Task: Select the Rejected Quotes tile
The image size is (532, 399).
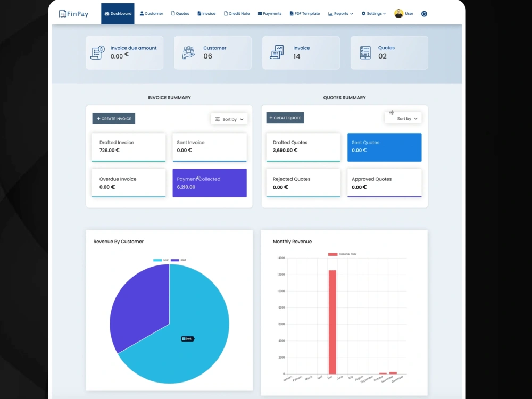Action: (x=303, y=183)
